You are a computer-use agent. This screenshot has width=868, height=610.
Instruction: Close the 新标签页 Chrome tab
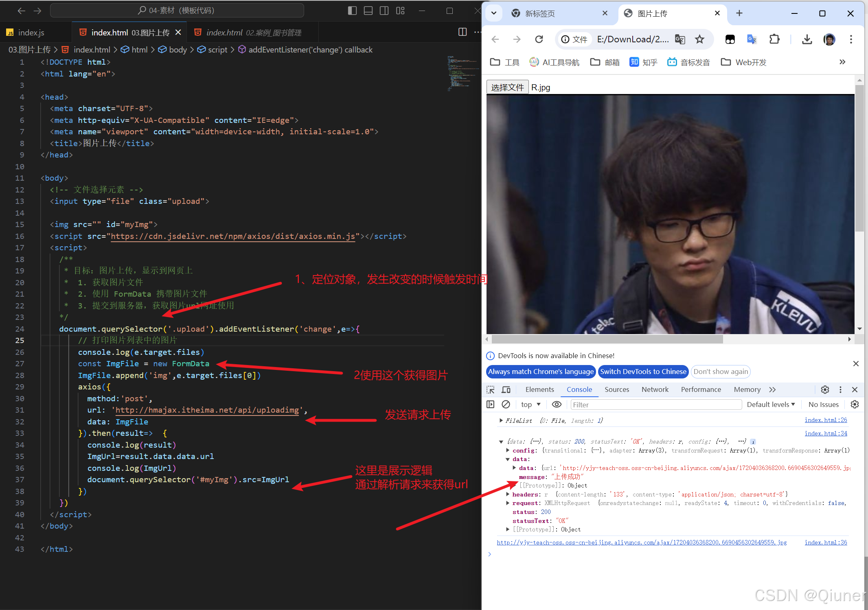(x=605, y=13)
